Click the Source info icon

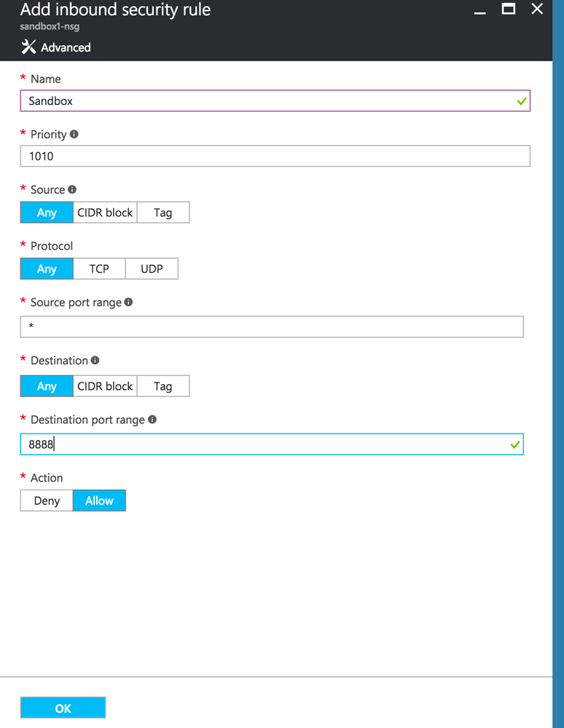[x=72, y=189]
